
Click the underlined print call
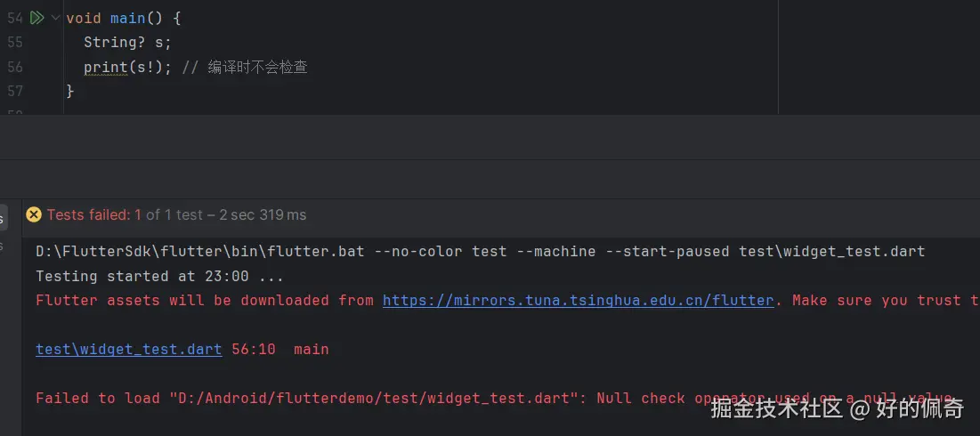[105, 67]
